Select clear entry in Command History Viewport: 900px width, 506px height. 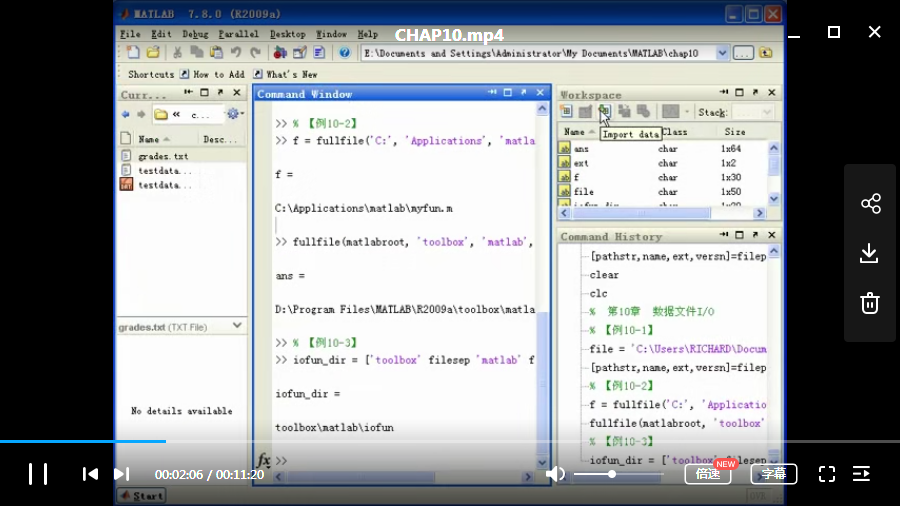coord(604,275)
